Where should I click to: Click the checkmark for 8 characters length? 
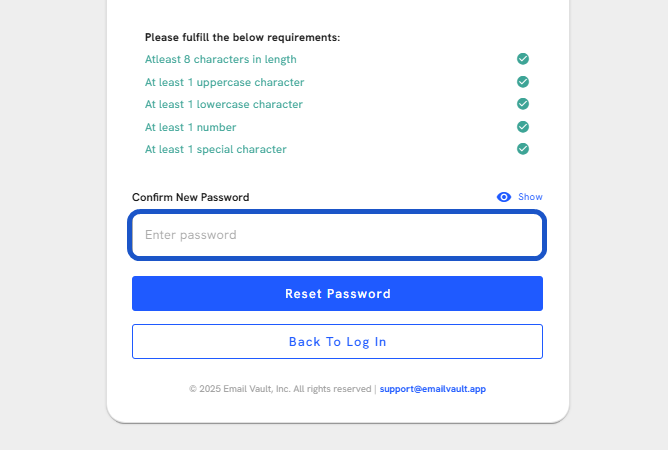point(523,59)
